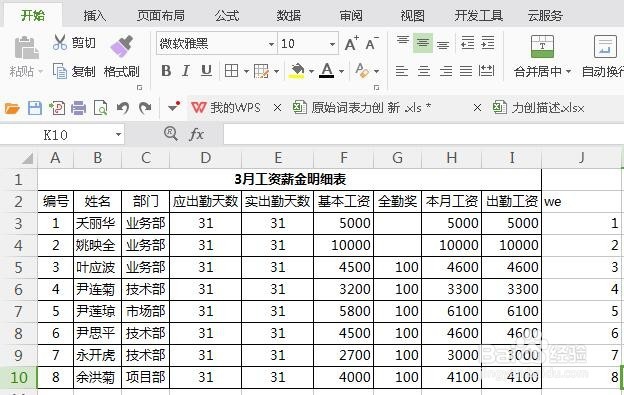Screen dimensions: 624x395
Task: Switch to the 公式 (Formulas) tab
Action: 227,16
